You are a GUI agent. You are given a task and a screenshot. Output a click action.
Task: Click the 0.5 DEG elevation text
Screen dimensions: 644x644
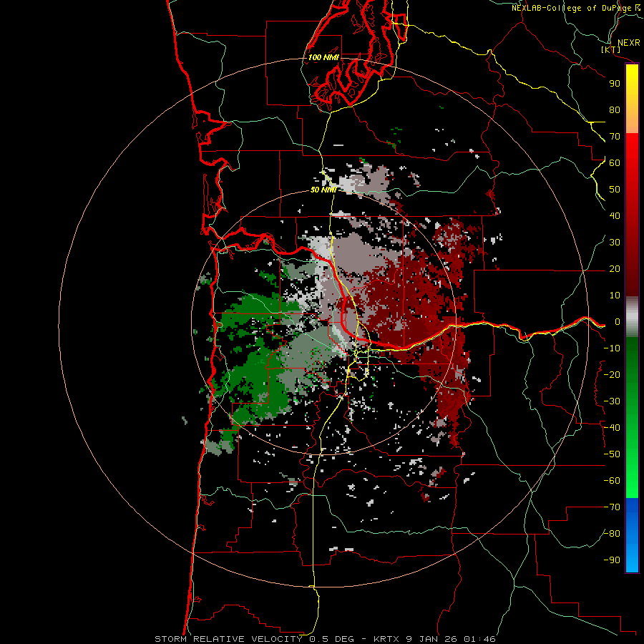click(331, 639)
